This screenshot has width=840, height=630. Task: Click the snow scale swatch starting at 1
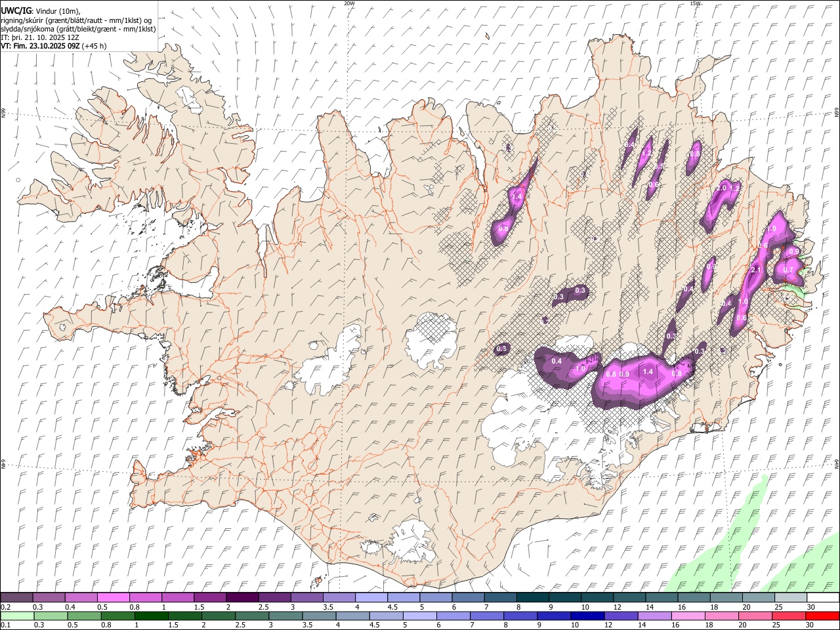(178, 598)
